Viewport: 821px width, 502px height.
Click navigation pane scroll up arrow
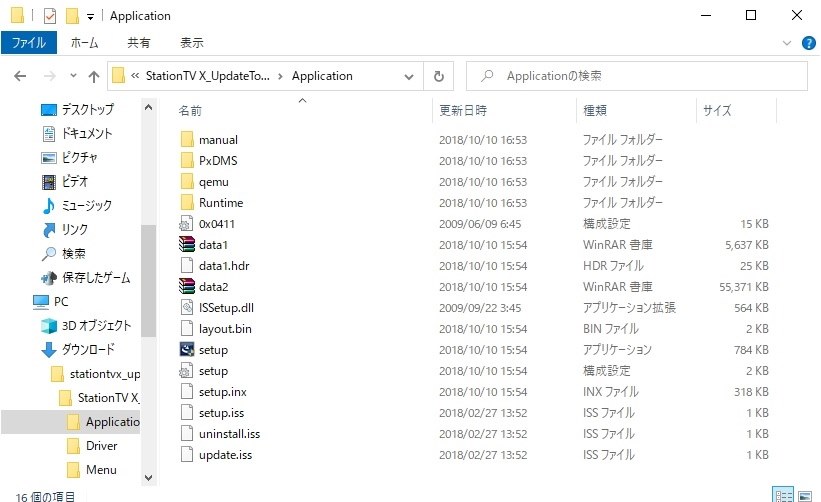[149, 108]
